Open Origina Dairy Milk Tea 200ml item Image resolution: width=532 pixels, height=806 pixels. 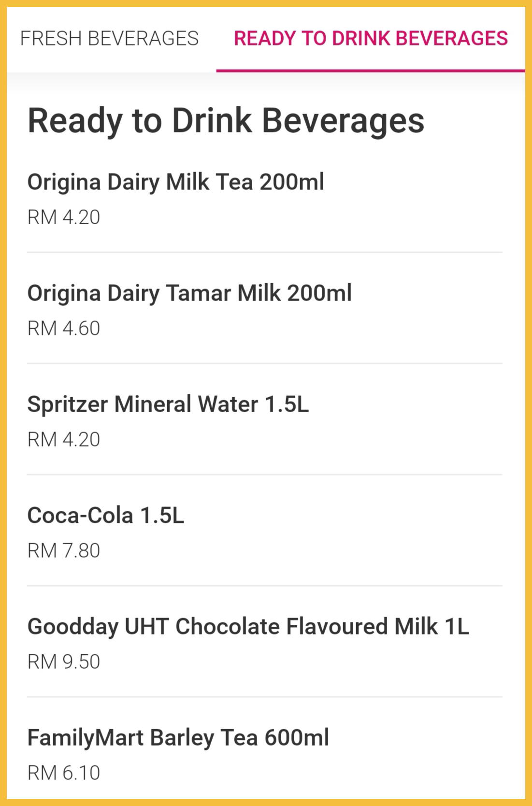click(x=175, y=182)
